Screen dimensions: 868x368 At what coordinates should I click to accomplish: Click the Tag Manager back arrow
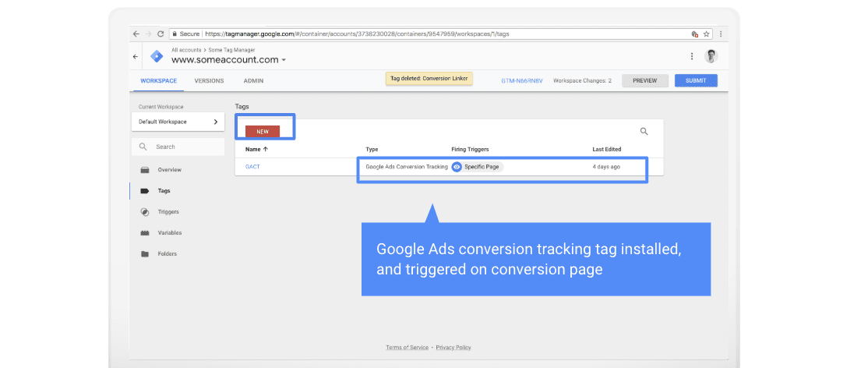pyautogui.click(x=136, y=57)
